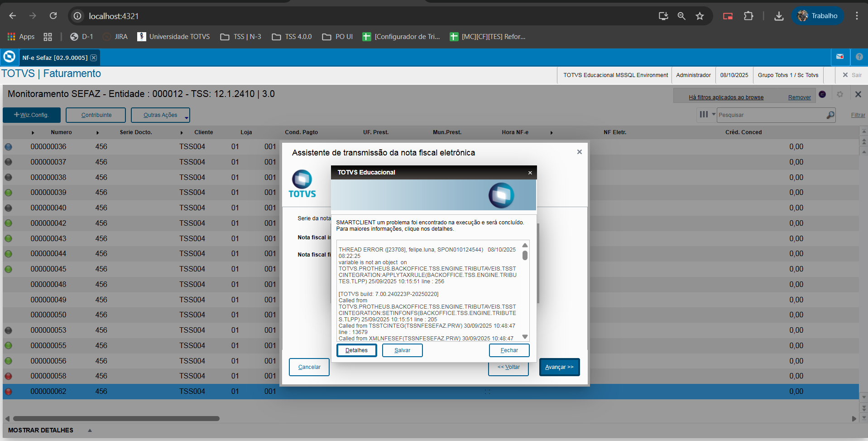Open the browser zoom magnifier icon

tap(681, 16)
